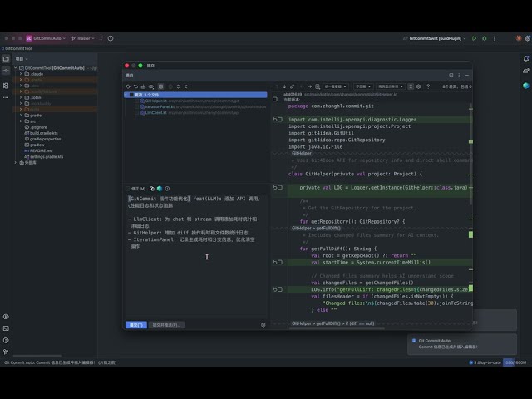Expand the src folder

click(21, 121)
